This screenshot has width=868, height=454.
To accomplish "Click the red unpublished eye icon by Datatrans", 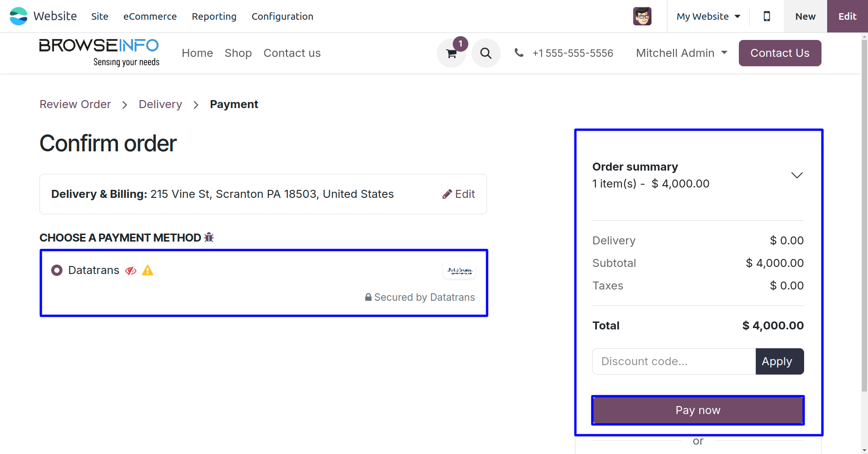I will point(131,271).
